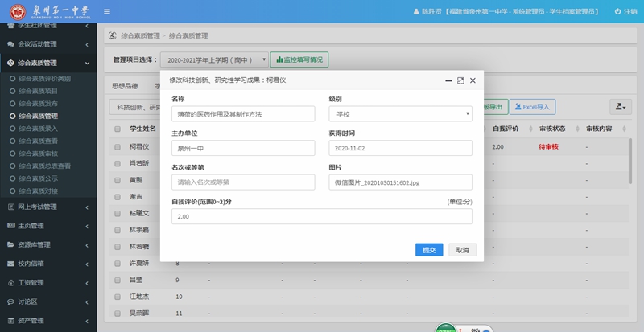Minimize the edit dialog window
Image resolution: width=644 pixels, height=332 pixels.
[x=448, y=80]
